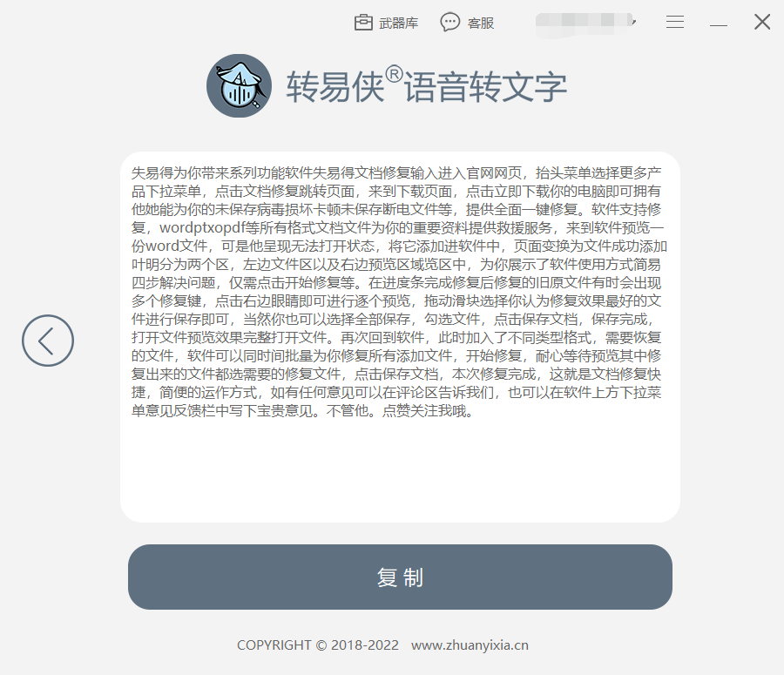The image size is (784, 675).
Task: Open the 客服 chat bubble icon
Action: pyautogui.click(x=450, y=23)
